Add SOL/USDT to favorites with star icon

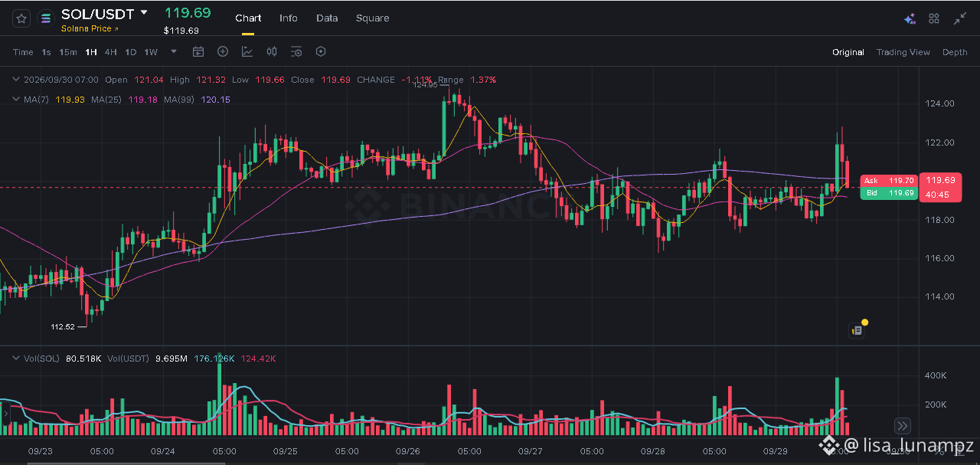(x=21, y=18)
